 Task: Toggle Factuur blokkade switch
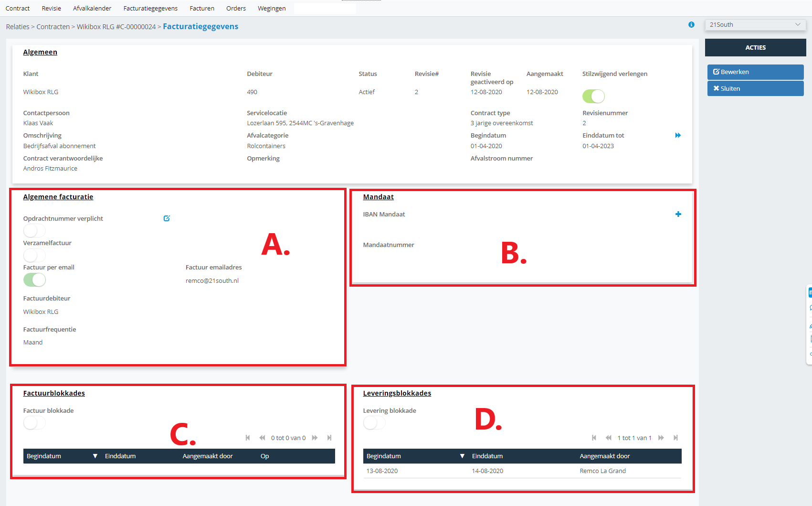tap(34, 423)
